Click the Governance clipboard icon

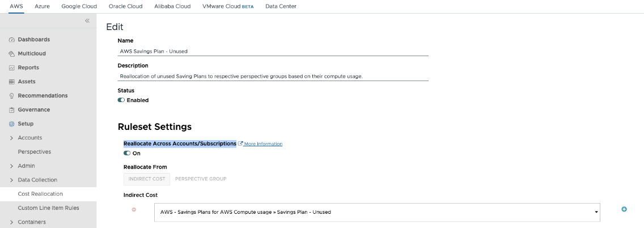pyautogui.click(x=11, y=110)
